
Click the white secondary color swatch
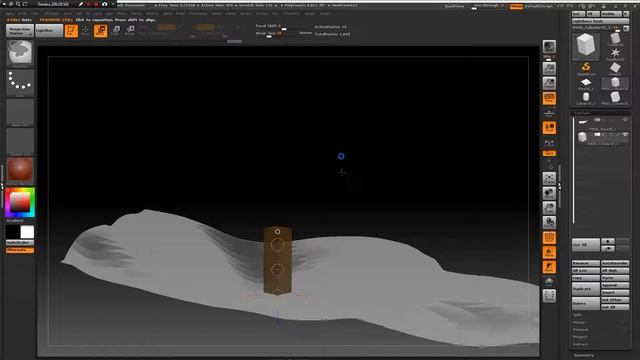click(x=27, y=232)
